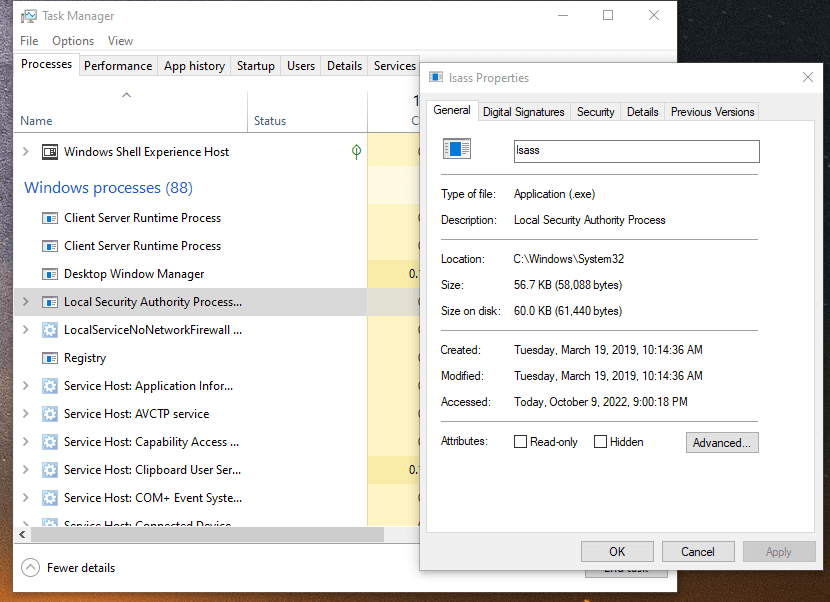Expand Windows Shell Experience Host row

[x=25, y=151]
